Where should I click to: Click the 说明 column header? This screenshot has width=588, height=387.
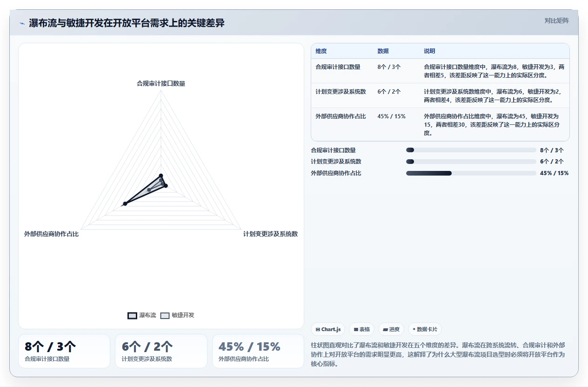[429, 51]
